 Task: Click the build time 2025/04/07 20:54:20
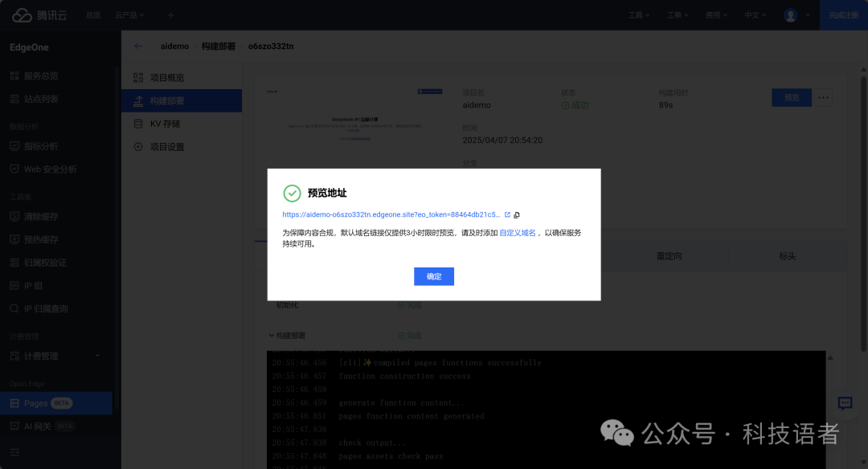(502, 141)
